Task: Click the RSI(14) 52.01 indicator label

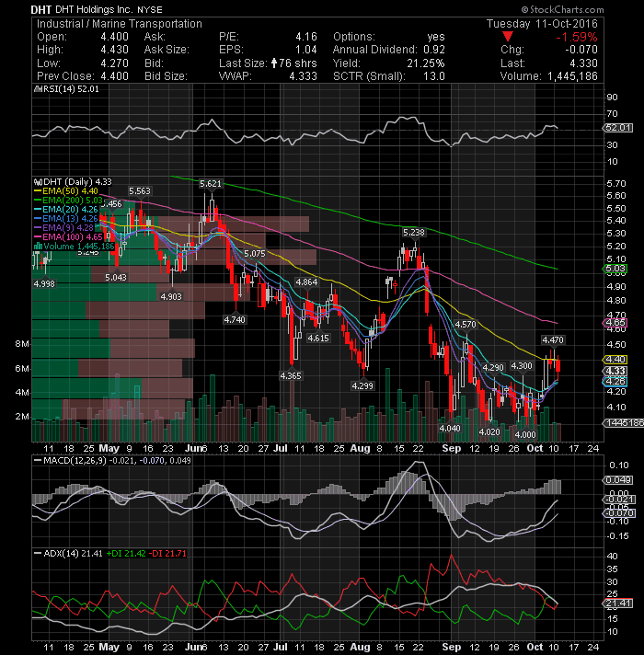Action: 66,89
